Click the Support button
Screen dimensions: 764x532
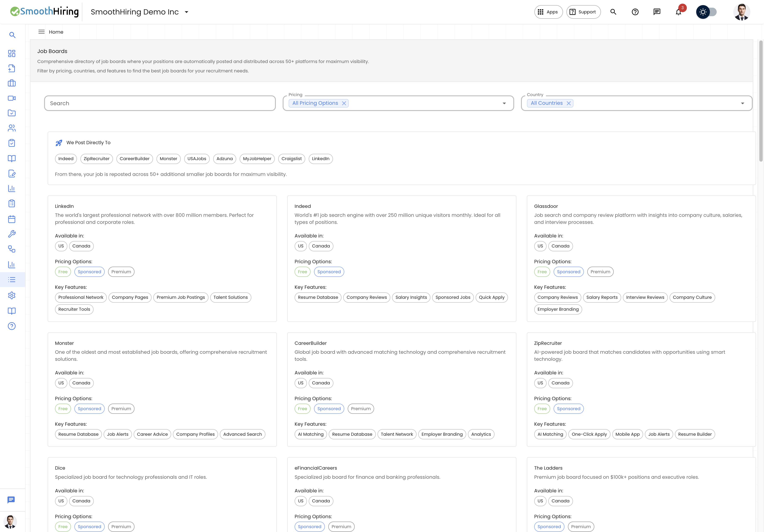tap(583, 12)
